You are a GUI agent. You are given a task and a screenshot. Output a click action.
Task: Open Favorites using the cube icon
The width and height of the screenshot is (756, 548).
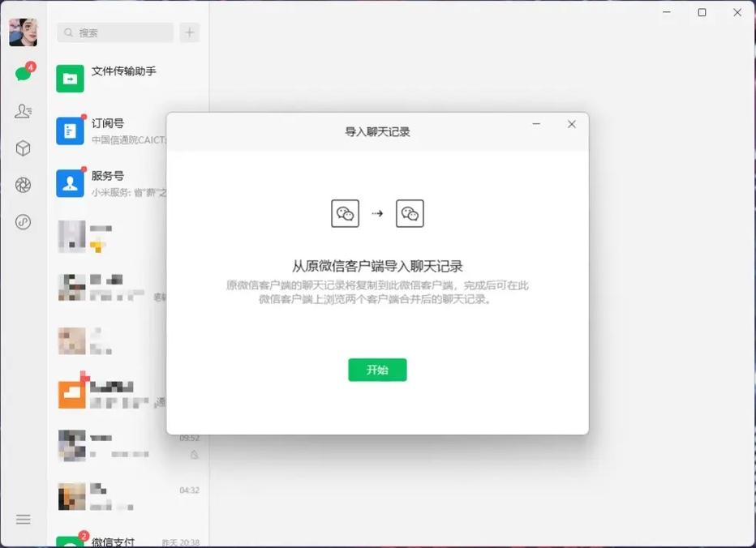pos(24,148)
